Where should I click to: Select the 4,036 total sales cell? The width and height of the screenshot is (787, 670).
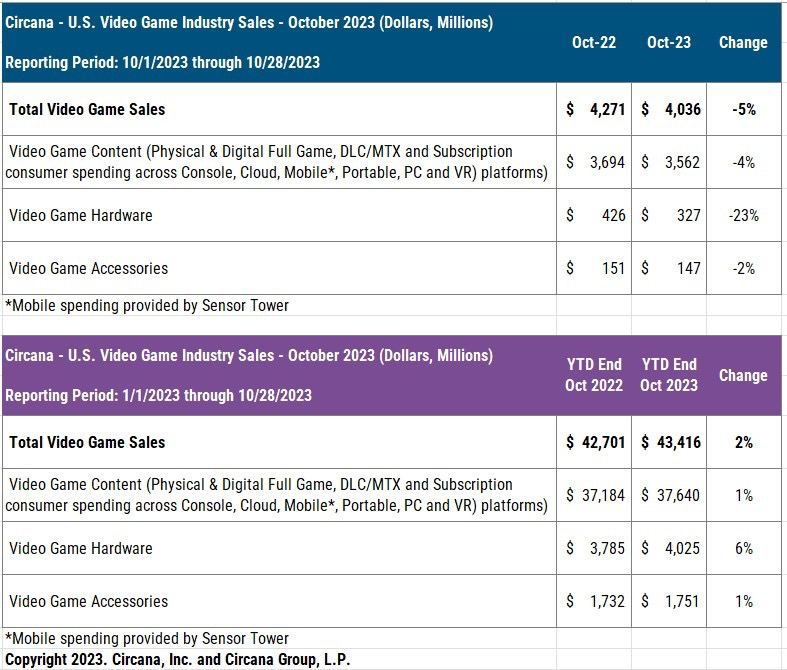coord(670,109)
